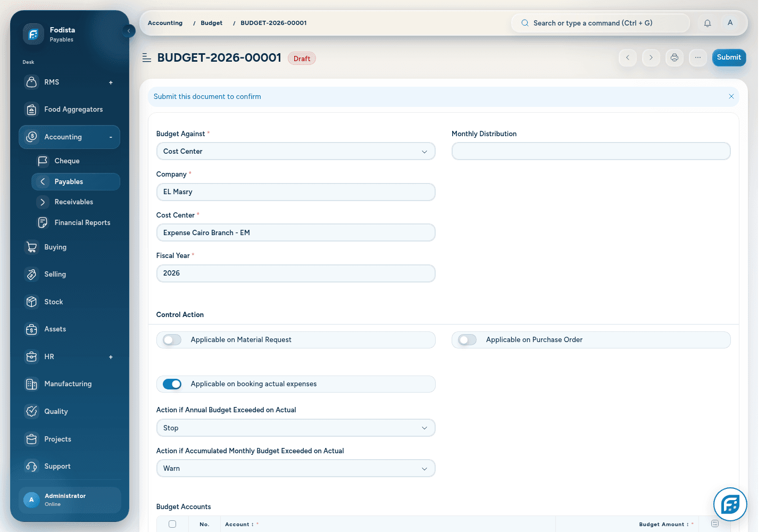Click the Quality check icon
766x532 pixels.
coord(32,411)
